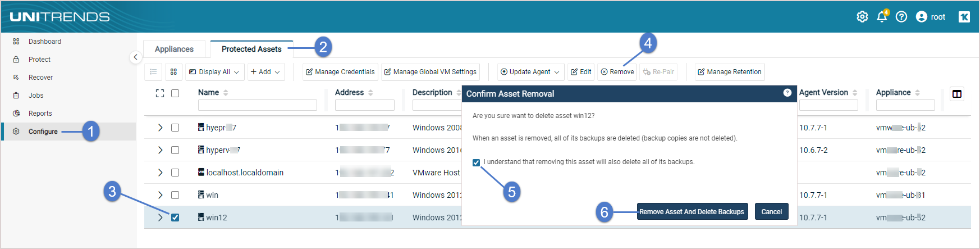Focus the Name filter field
Viewport: 980px width, 249px height.
pyautogui.click(x=258, y=105)
